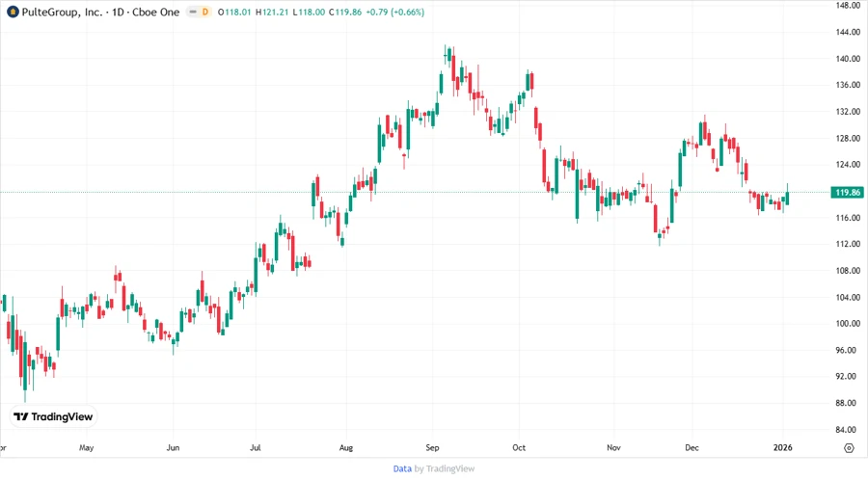Click the change value +0.79 (+0.66%)
Screen dimensions: 868x480
pos(394,13)
